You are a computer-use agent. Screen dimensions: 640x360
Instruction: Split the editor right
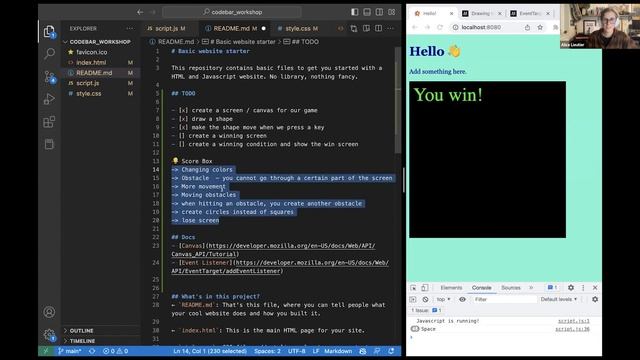(x=378, y=29)
